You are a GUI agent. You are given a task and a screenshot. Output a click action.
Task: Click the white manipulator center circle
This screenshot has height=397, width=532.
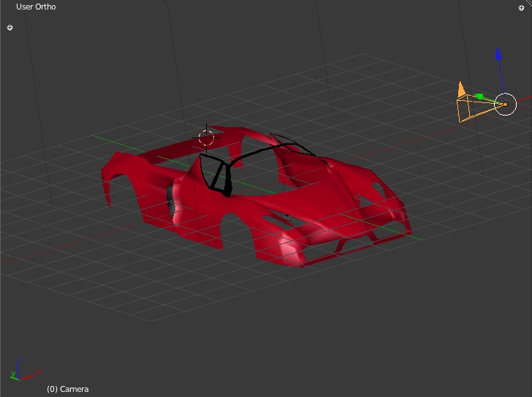point(505,104)
